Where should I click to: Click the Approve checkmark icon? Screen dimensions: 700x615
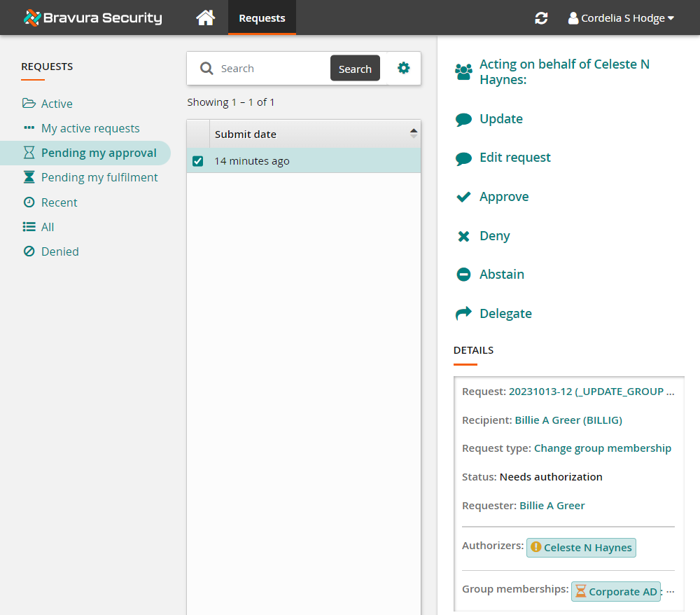pos(463,197)
